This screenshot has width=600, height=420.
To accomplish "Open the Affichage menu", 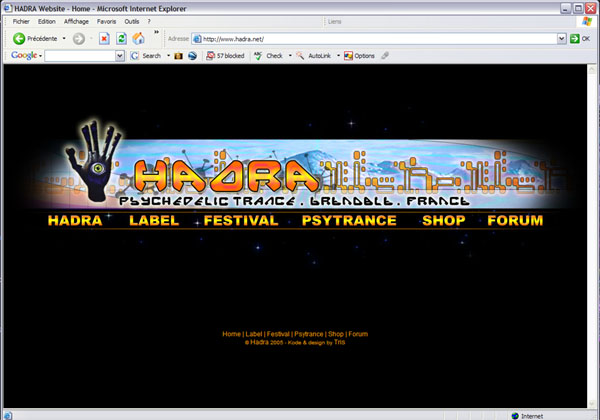I will 76,21.
